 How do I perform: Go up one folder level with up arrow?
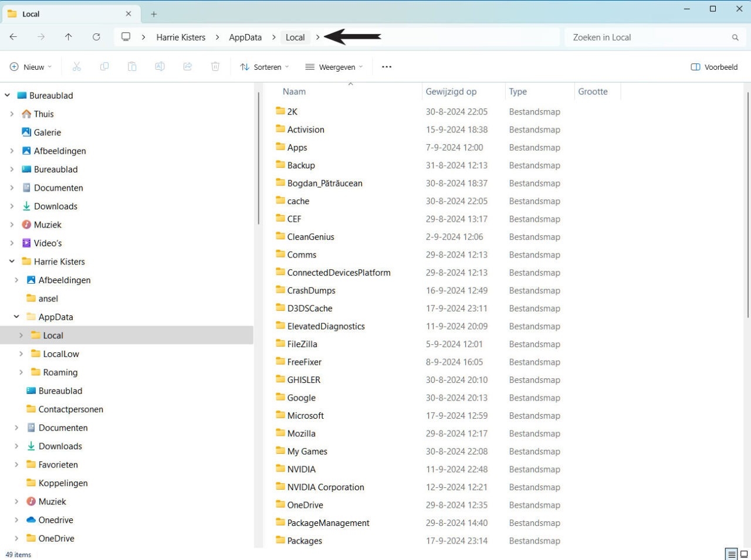point(68,36)
